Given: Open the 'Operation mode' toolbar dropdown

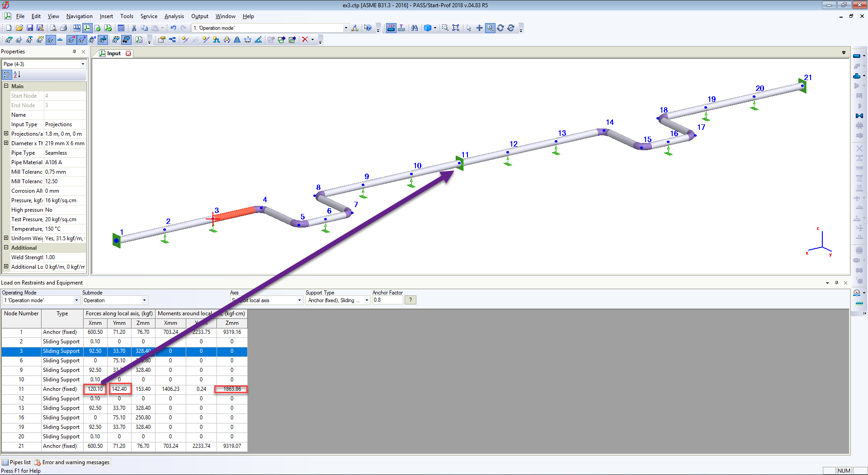Looking at the screenshot, I should (346, 28).
